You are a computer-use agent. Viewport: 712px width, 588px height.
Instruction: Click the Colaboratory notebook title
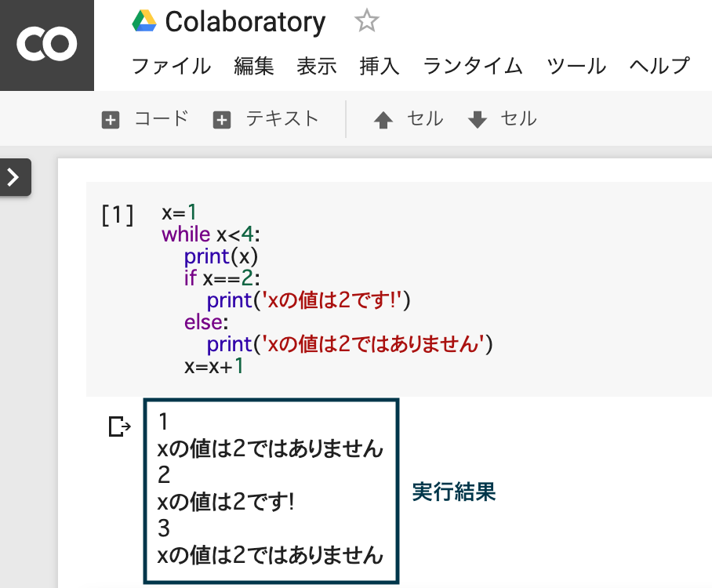click(x=245, y=22)
